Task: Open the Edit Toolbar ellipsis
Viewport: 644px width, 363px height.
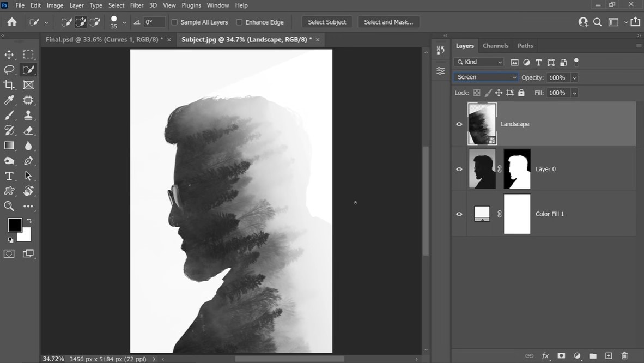Action: click(28, 207)
